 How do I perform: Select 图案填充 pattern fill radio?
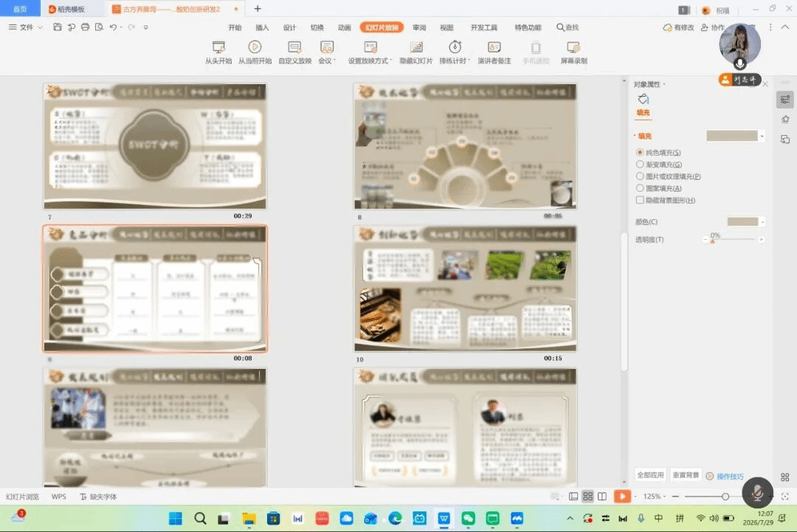[x=640, y=188]
